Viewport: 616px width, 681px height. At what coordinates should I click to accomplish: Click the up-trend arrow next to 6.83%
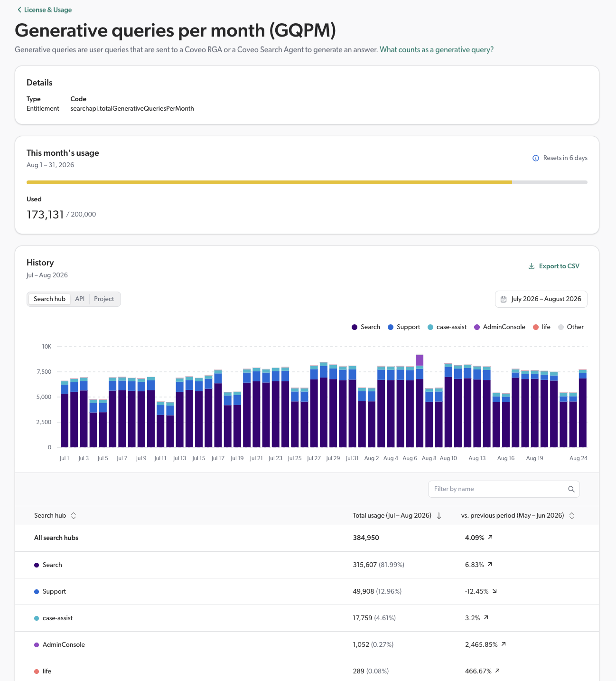click(x=490, y=565)
